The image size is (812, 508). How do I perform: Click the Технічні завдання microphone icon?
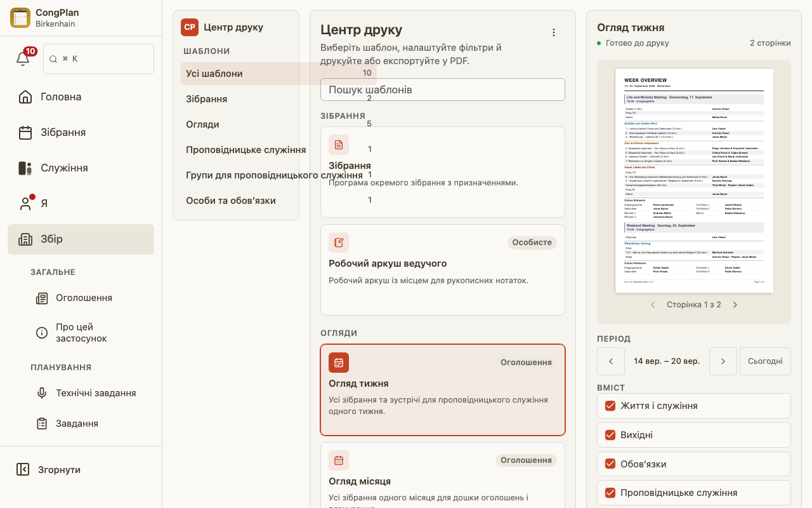pos(42,393)
